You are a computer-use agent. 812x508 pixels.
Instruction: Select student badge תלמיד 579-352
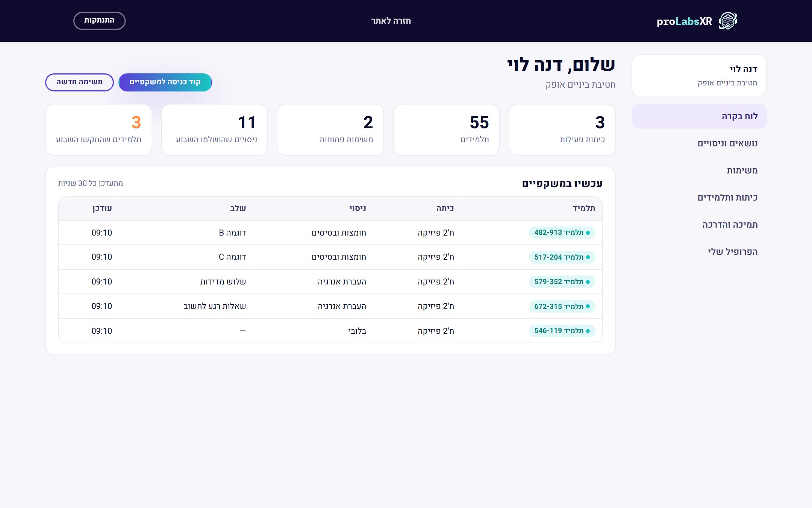562,282
